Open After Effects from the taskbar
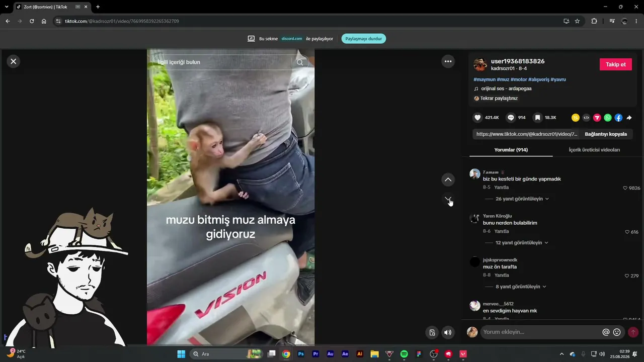The height and width of the screenshot is (362, 644). click(x=345, y=354)
